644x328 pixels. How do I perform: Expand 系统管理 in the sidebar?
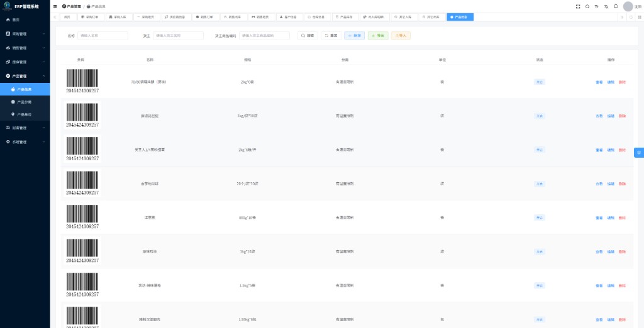tap(25, 142)
